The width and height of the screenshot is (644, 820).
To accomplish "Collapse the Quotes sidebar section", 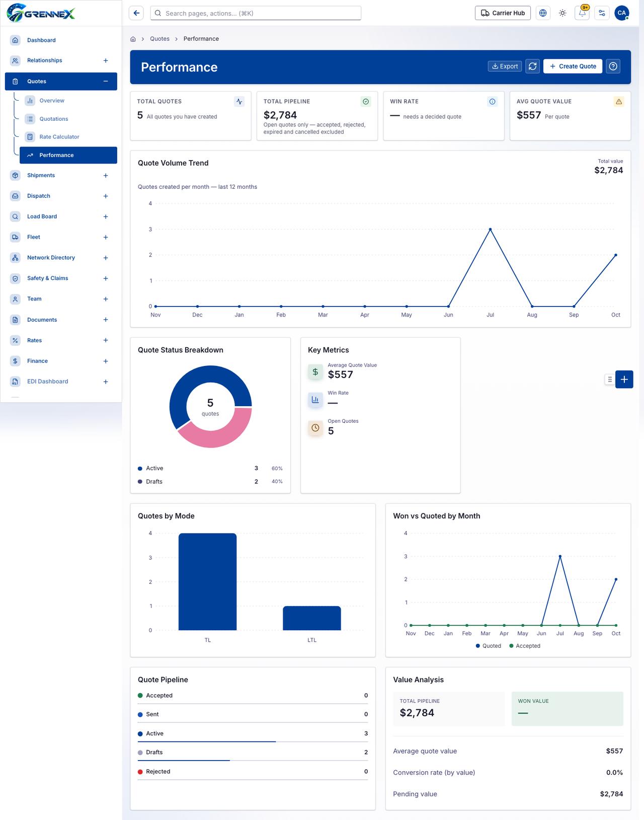I will (x=106, y=82).
